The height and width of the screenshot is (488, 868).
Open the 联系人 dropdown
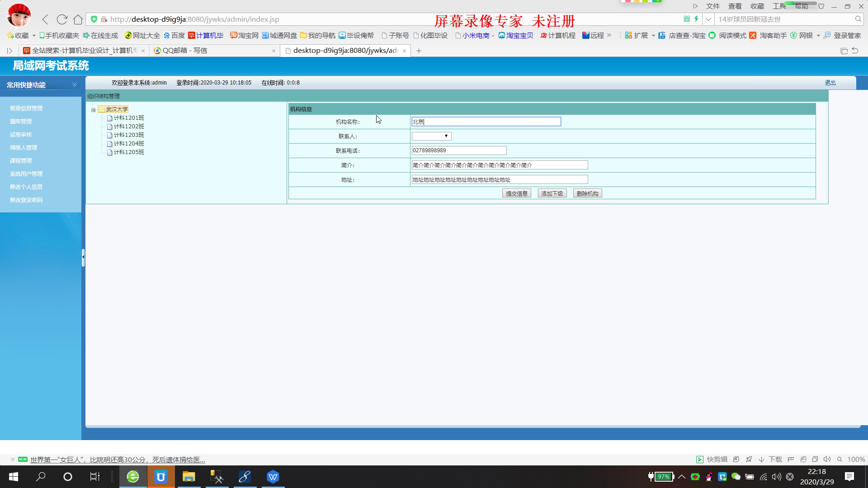[431, 136]
